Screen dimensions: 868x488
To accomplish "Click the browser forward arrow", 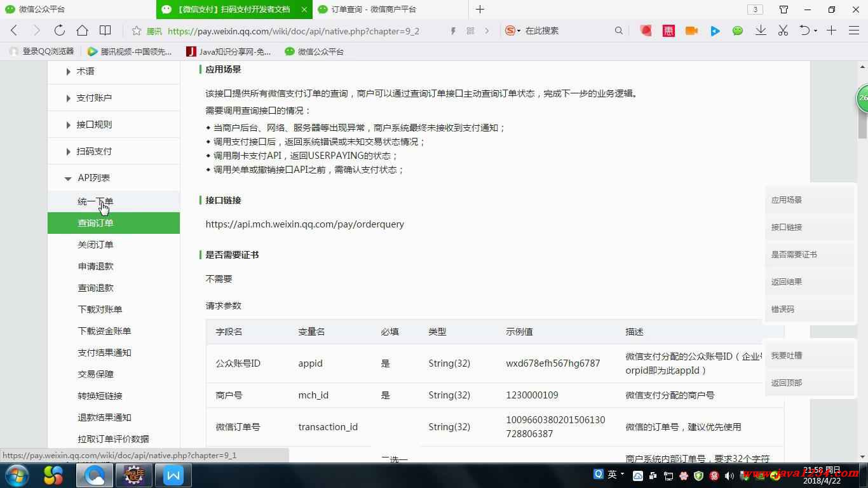I will (x=36, y=30).
